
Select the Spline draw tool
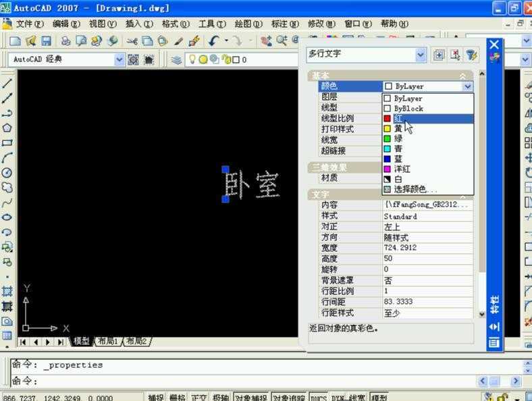click(7, 203)
